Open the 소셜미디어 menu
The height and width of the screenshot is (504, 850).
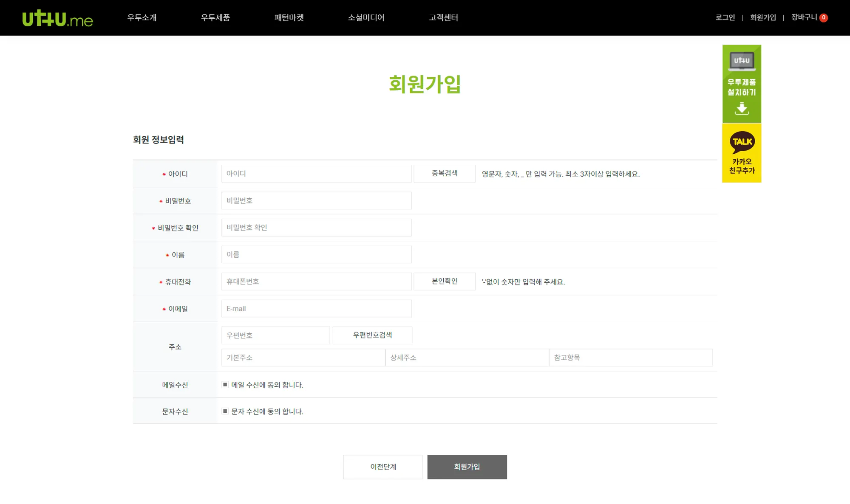click(x=366, y=17)
